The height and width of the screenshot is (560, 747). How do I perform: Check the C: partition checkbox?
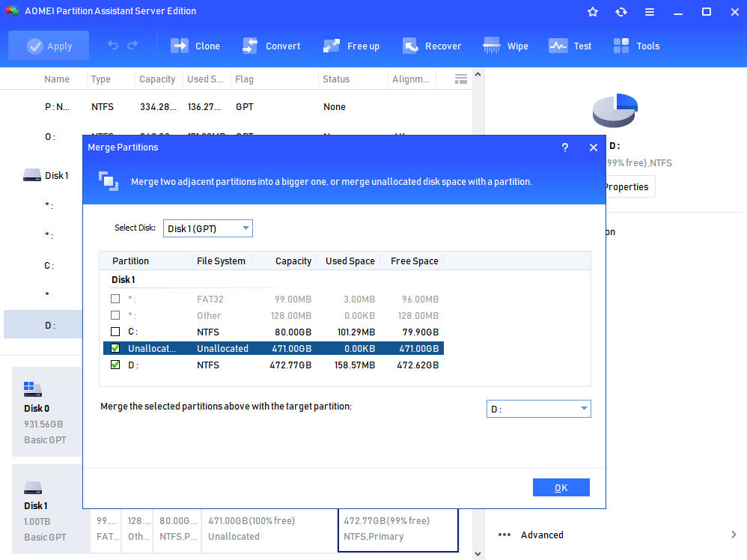click(x=115, y=331)
